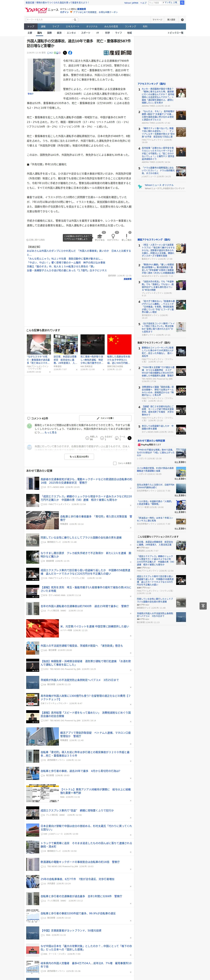Expand top comment with もっと見る

[x=51, y=433]
